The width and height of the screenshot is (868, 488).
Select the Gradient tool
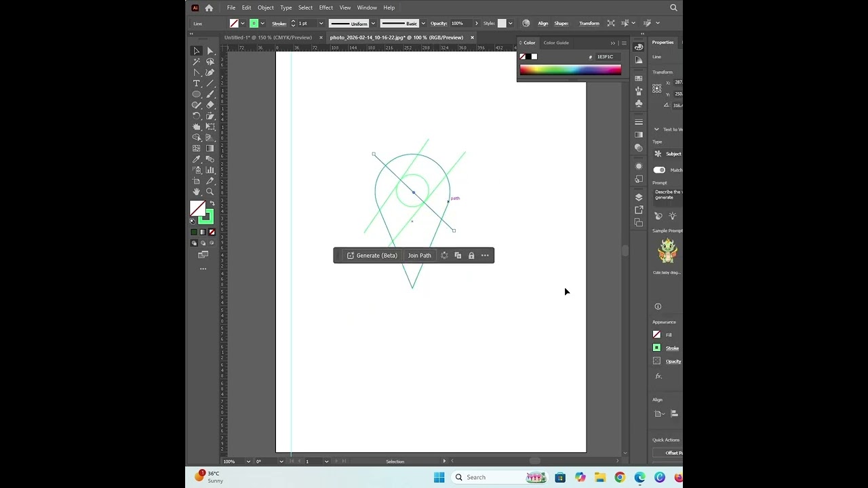210,148
